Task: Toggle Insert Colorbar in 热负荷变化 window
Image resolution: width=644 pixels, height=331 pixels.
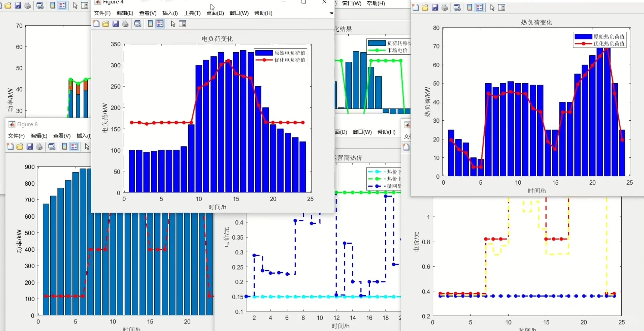Action: [x=470, y=8]
